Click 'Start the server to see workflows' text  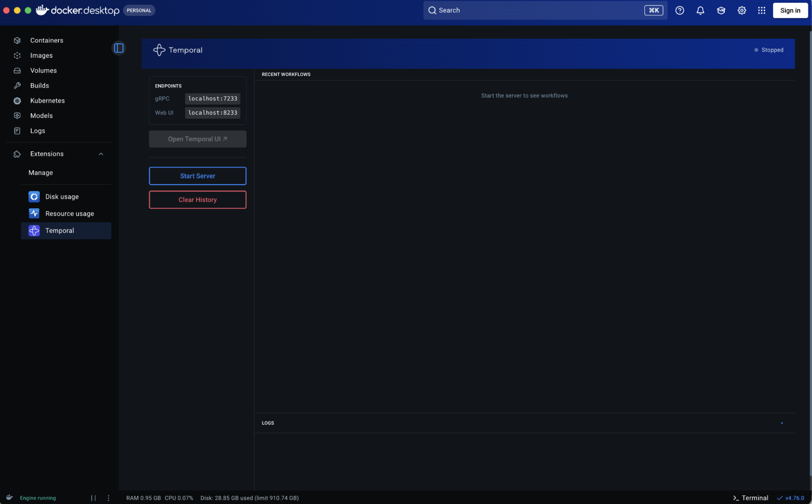(524, 95)
